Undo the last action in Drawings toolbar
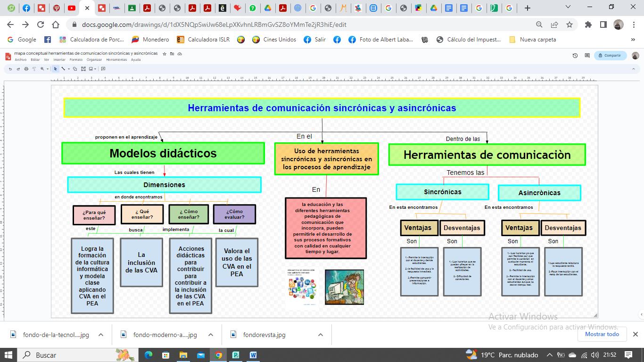Image resolution: width=644 pixels, height=362 pixels. click(x=10, y=69)
